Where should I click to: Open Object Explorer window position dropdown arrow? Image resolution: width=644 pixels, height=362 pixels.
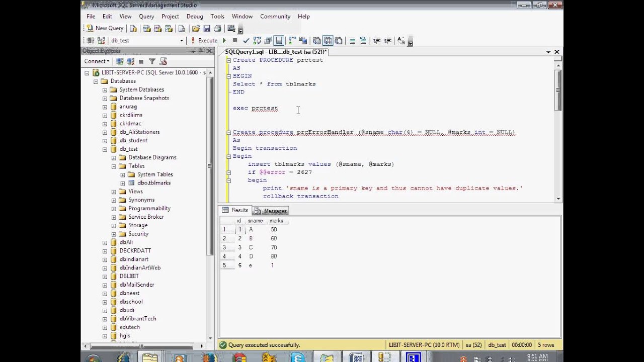[193, 51]
